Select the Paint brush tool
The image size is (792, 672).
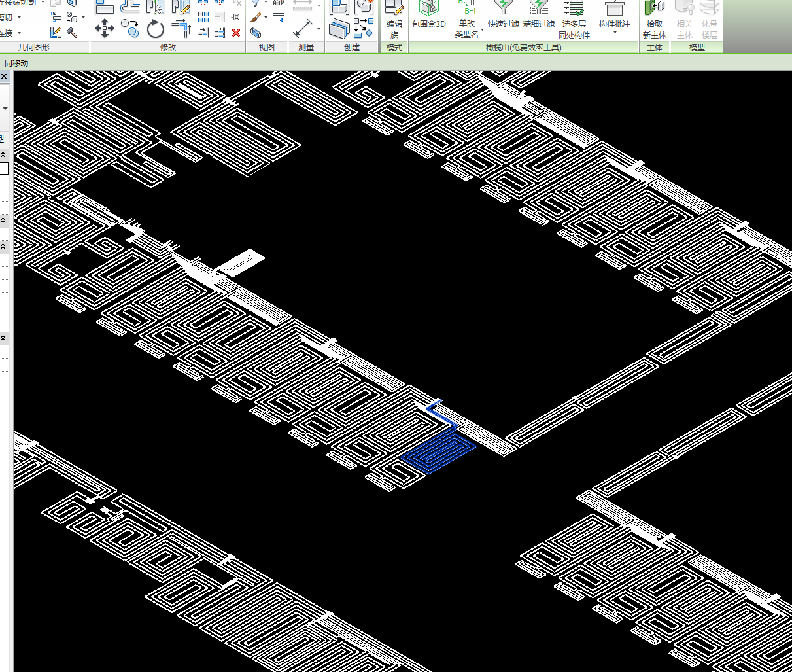point(256,18)
